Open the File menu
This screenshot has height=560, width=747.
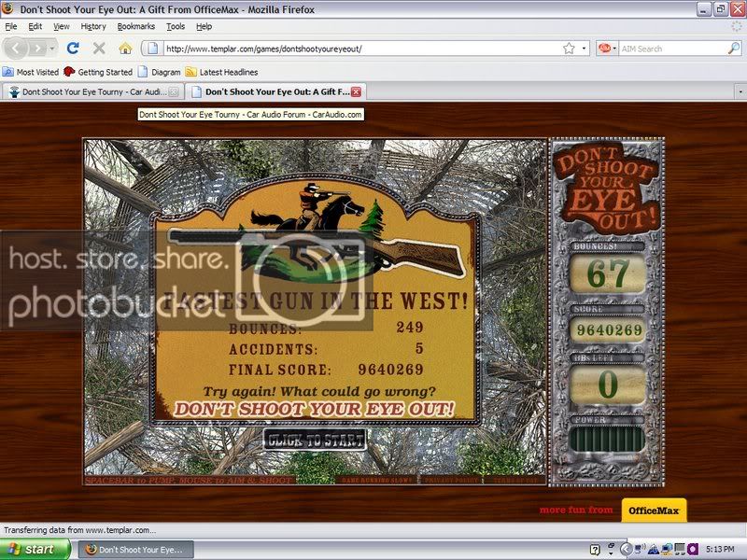click(x=11, y=27)
